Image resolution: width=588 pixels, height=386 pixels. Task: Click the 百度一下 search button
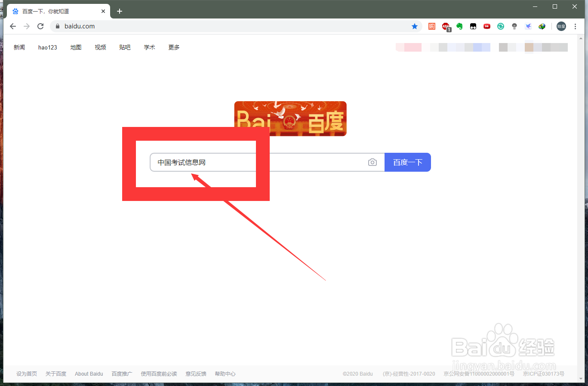[x=408, y=162]
